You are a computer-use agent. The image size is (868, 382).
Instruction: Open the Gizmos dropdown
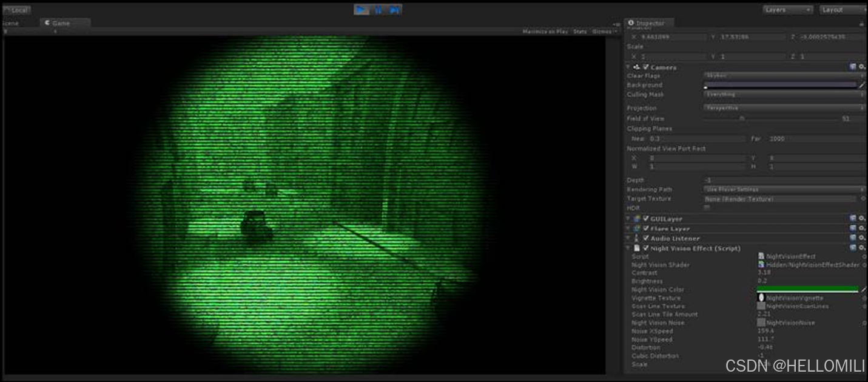[x=604, y=32]
